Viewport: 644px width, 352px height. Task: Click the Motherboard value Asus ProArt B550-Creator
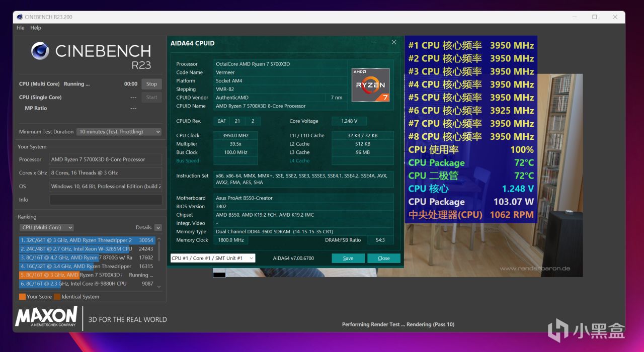pyautogui.click(x=304, y=198)
